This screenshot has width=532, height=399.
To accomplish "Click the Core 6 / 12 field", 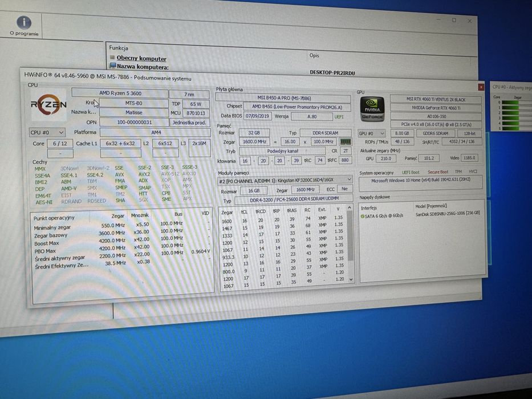I will click(x=60, y=144).
